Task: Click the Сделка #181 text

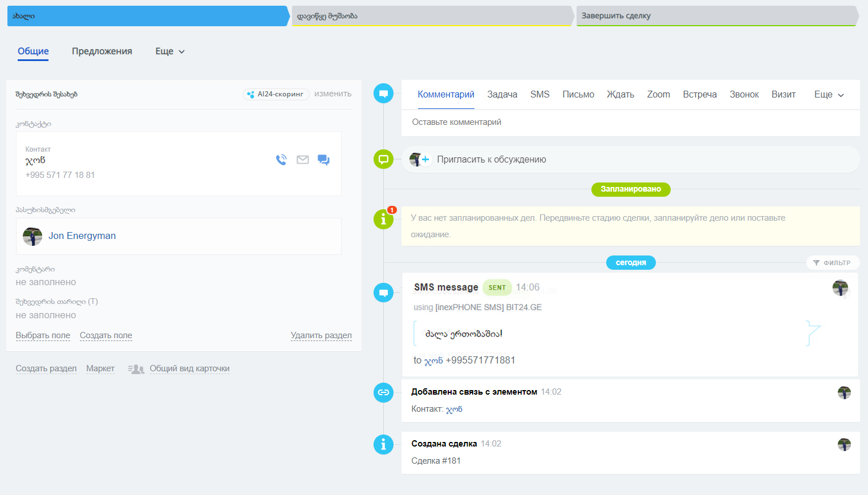Action: pos(436,461)
